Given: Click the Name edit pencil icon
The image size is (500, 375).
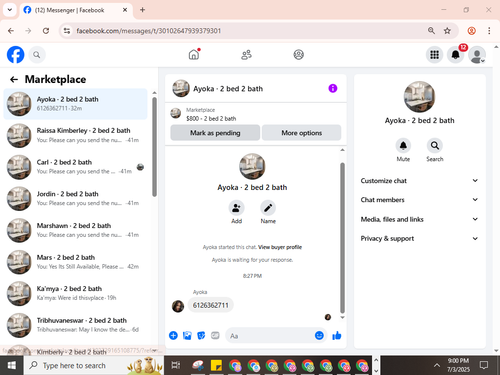Looking at the screenshot, I should tap(268, 208).
